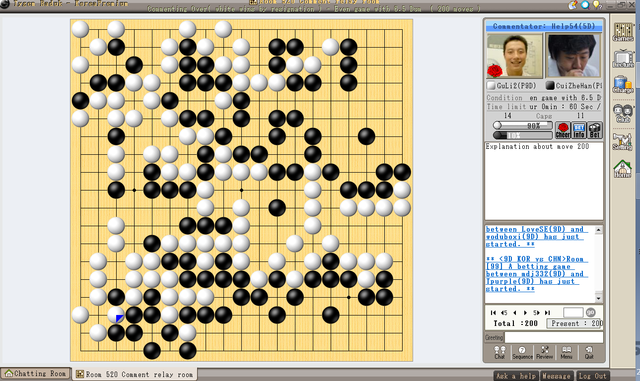Click the light bulb help icon in title bar
Screen dimensions: 640x381
click(597, 4)
